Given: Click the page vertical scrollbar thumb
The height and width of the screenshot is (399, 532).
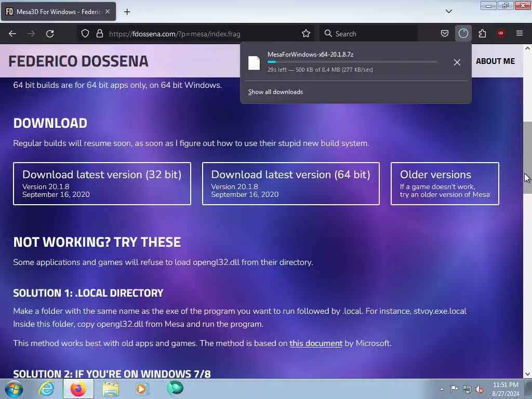Looking at the screenshot, I should coord(527,158).
